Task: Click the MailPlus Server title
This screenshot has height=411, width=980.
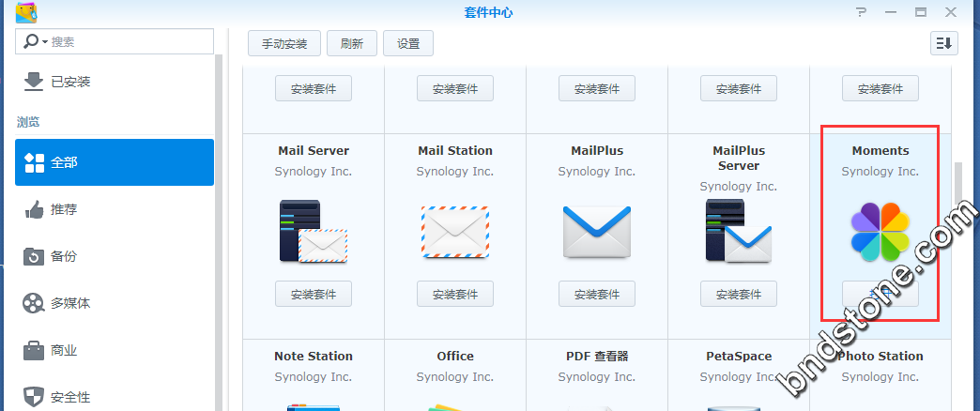Action: (739, 158)
